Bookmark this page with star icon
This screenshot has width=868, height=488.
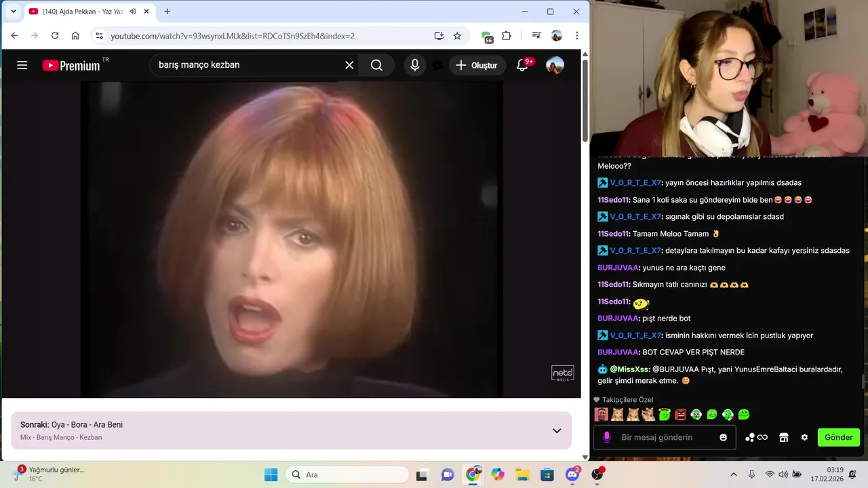pyautogui.click(x=457, y=36)
